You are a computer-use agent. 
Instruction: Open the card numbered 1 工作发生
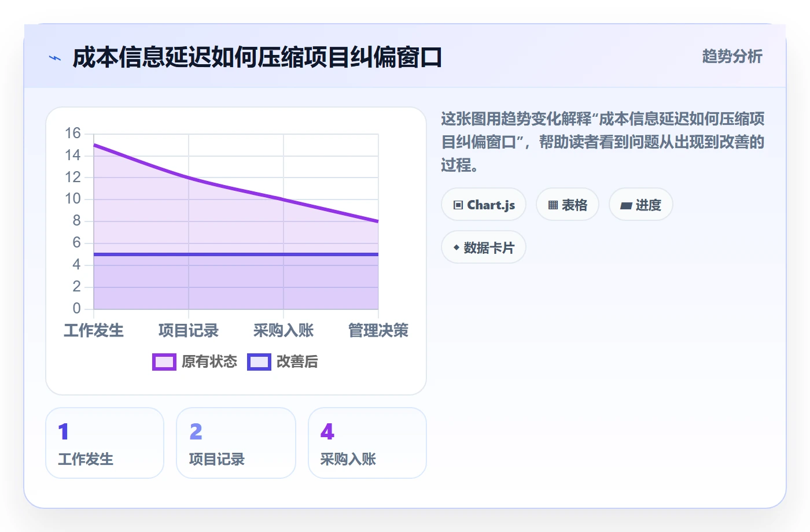[x=105, y=443]
